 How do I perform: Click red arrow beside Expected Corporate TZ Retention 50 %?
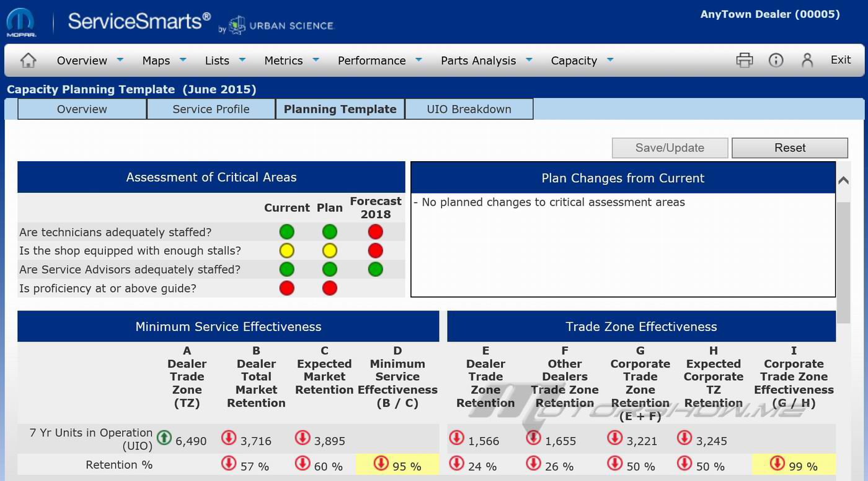[x=684, y=463]
